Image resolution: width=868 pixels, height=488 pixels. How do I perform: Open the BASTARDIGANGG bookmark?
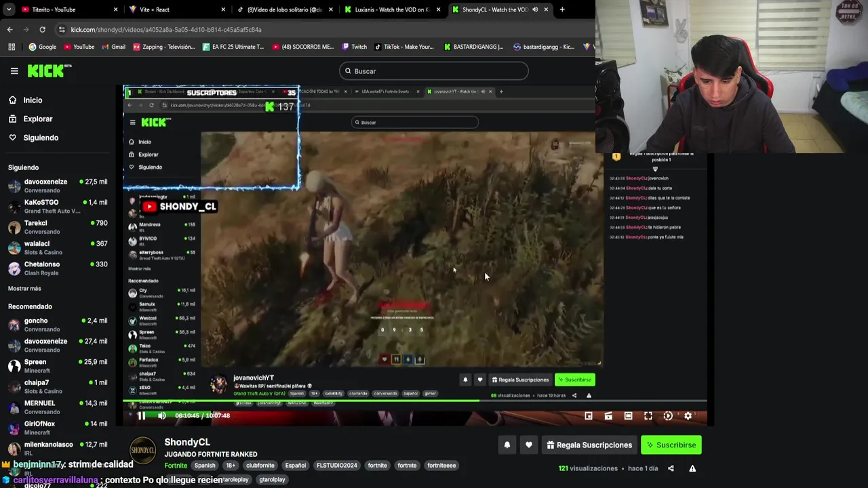click(x=473, y=47)
